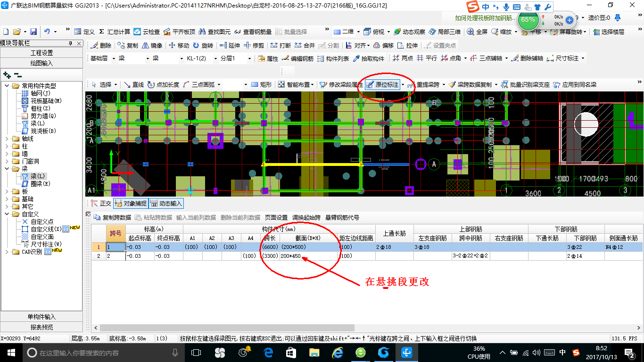The height and width of the screenshot is (362, 644).
Task: Click the new file icon
Action: point(6,32)
